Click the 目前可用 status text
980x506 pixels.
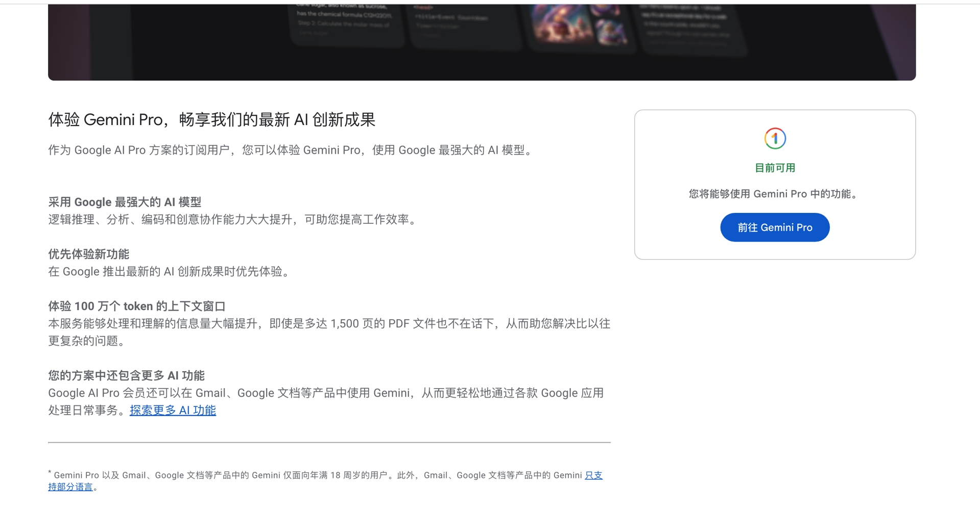pyautogui.click(x=775, y=168)
